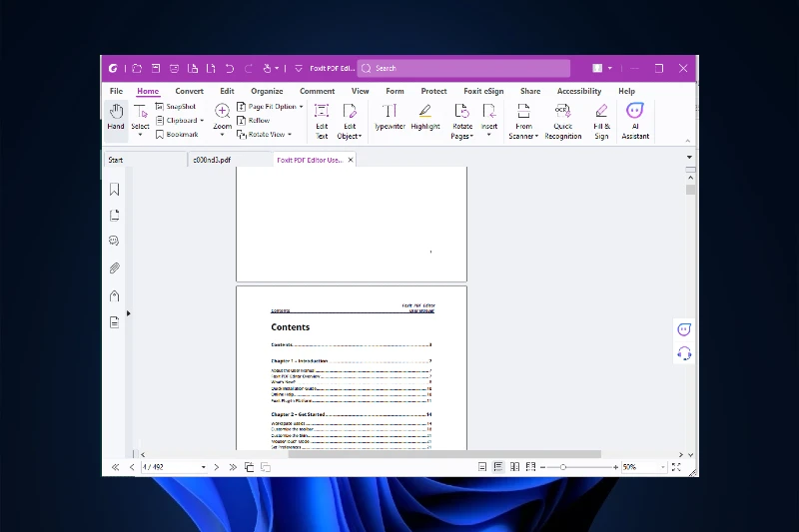Image resolution: width=799 pixels, height=532 pixels.
Task: Go to the next page
Action: tap(217, 467)
